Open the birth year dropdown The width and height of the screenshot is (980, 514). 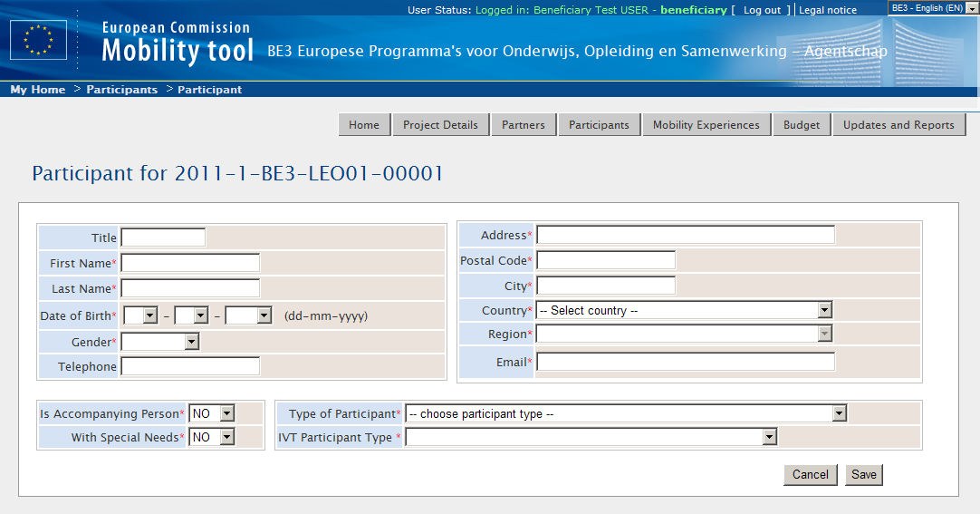248,315
